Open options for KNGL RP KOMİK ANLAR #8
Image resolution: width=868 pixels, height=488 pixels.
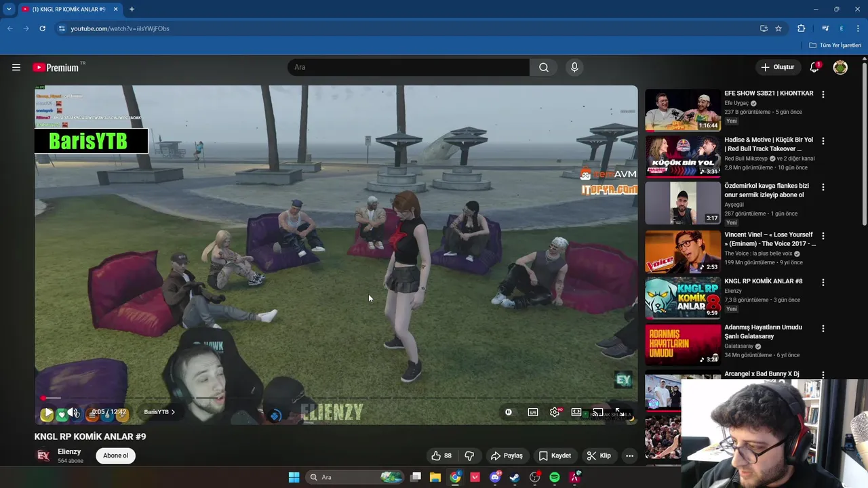(x=823, y=282)
